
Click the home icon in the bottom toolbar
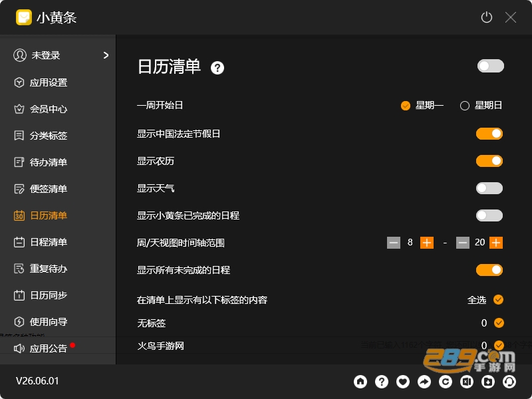[x=360, y=382]
